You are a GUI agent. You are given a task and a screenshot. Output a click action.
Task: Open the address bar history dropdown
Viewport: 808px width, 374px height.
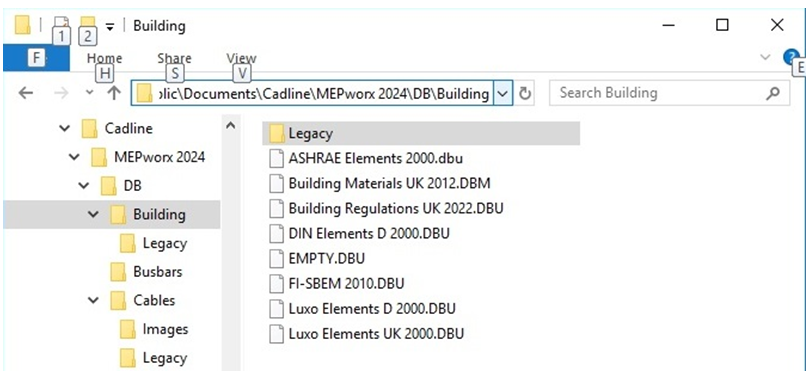[x=503, y=93]
